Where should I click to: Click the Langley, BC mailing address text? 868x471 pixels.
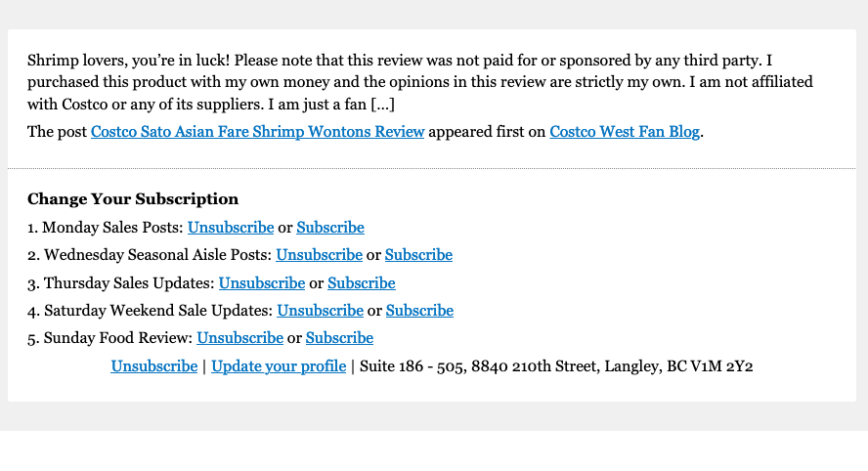[x=556, y=366]
